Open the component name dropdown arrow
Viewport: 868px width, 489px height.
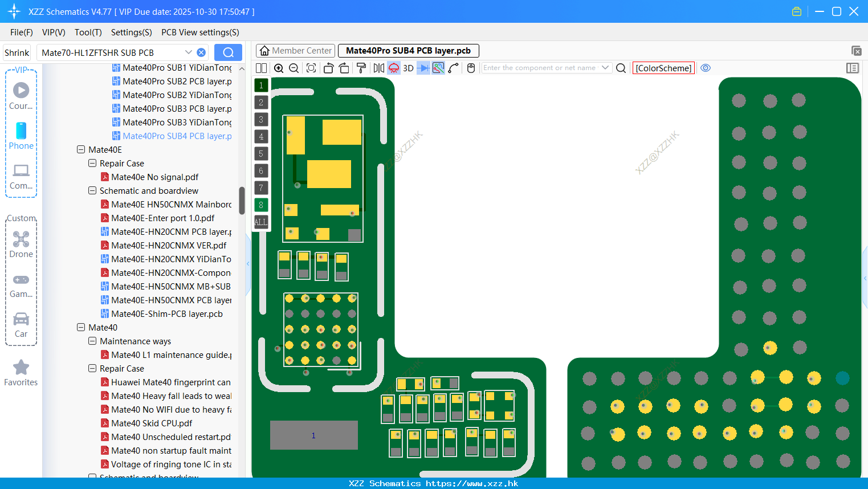[x=605, y=68]
